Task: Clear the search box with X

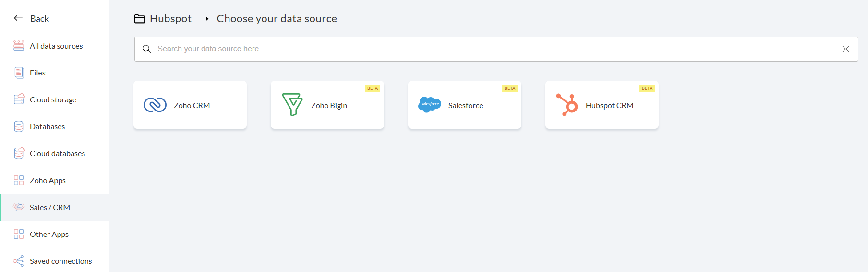Action: 845,49
